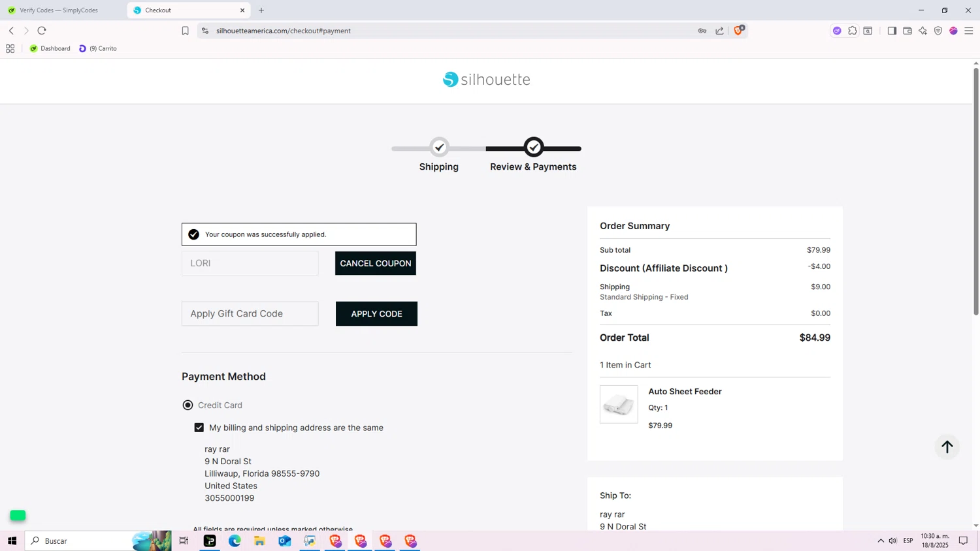Go back using the browser back arrow
This screenshot has height=551, width=980.
coord(11,31)
